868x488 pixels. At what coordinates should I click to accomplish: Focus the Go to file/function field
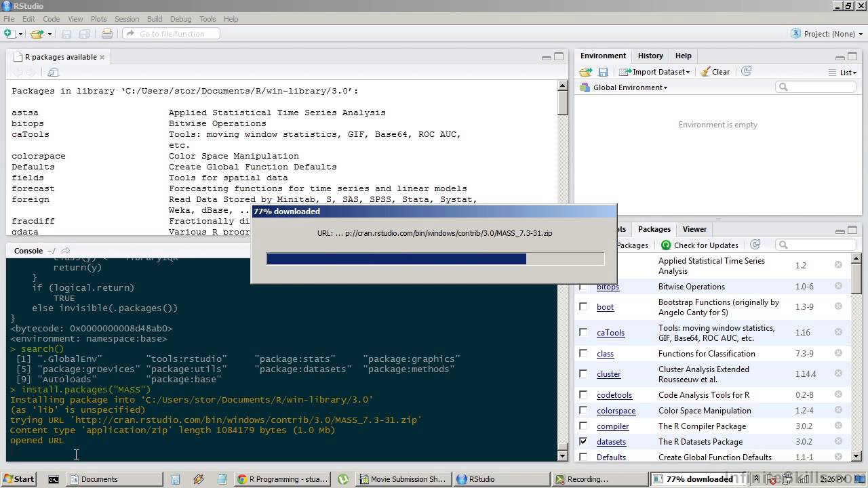[172, 33]
